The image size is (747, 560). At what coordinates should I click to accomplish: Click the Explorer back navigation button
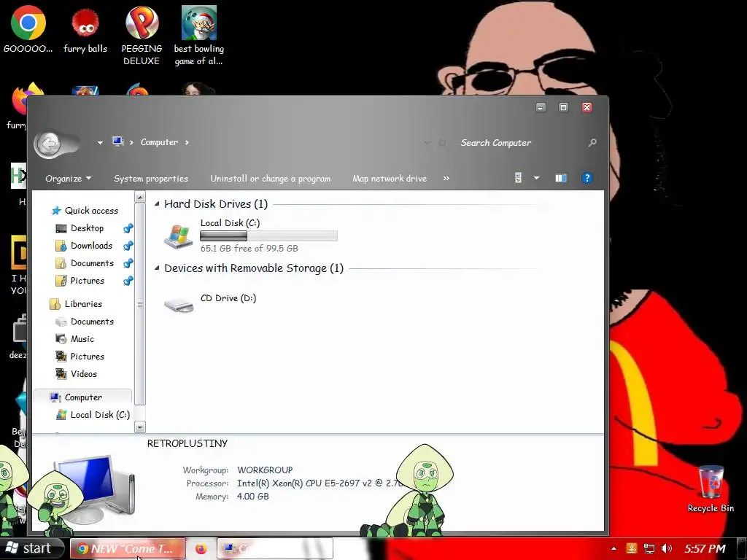tap(49, 143)
